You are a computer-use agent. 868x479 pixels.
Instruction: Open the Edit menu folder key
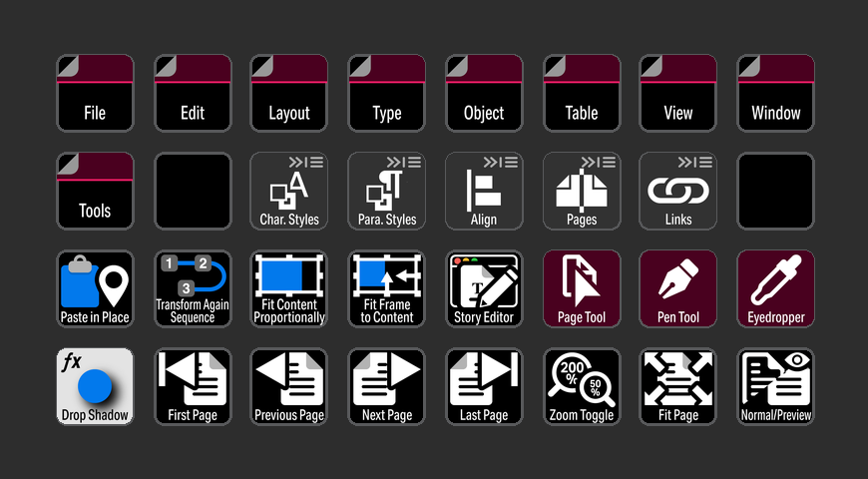pyautogui.click(x=193, y=93)
